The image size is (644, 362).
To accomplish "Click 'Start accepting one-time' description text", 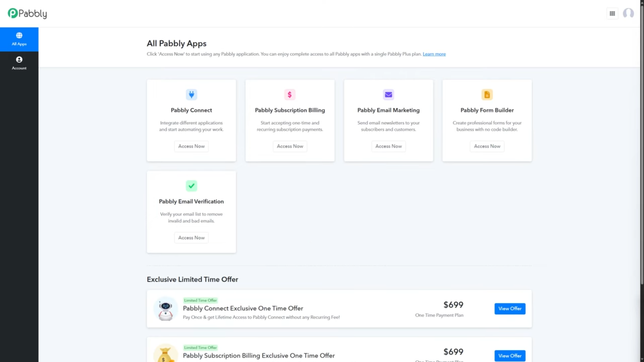I will tap(290, 126).
